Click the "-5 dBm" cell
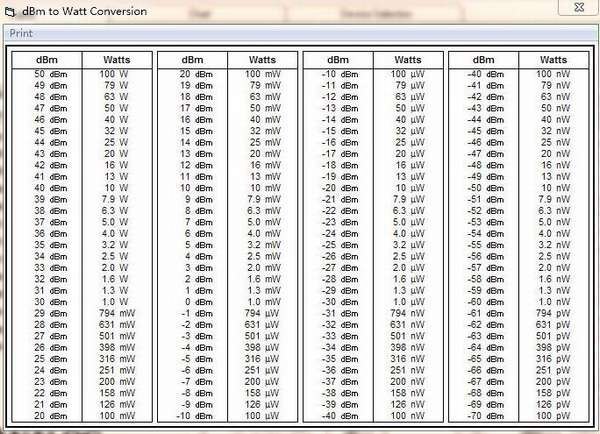Screen dimensions: 600x434 click(197, 359)
